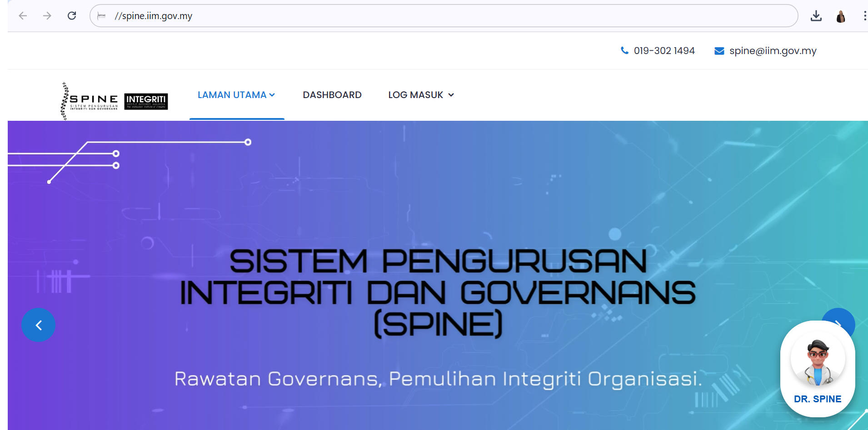
Task: Click the blue envelope email icon
Action: pyautogui.click(x=719, y=51)
